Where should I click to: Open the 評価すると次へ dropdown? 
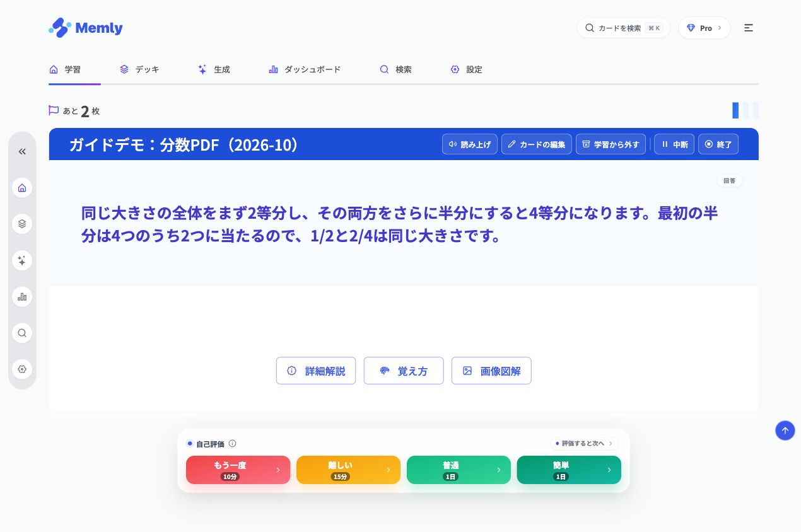[585, 443]
